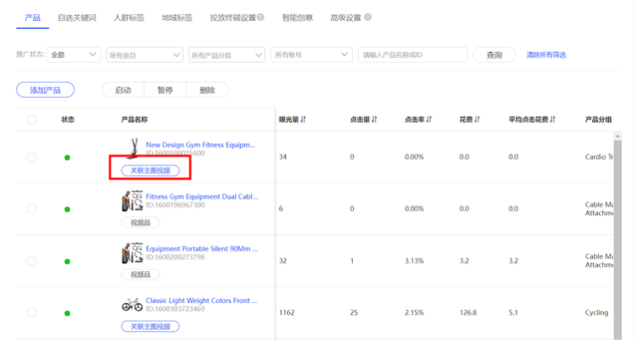Click the product name or ID search field
This screenshot has height=344, width=644.
[411, 55]
